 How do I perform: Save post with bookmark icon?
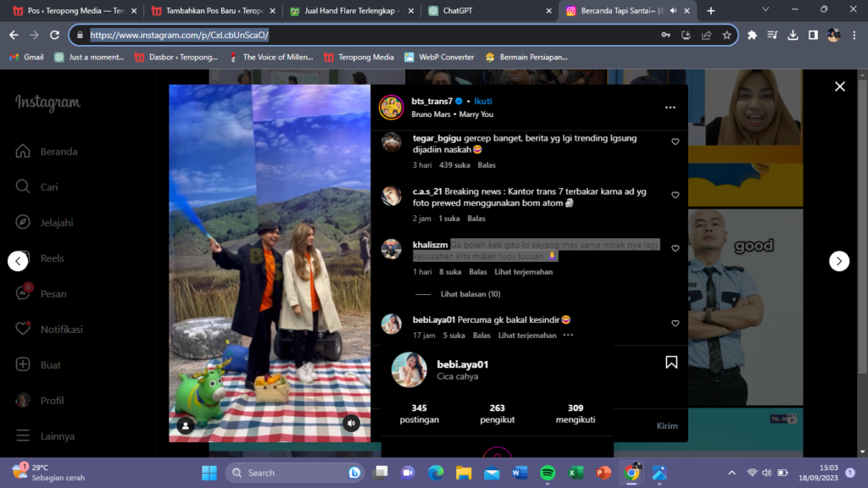[x=671, y=363]
